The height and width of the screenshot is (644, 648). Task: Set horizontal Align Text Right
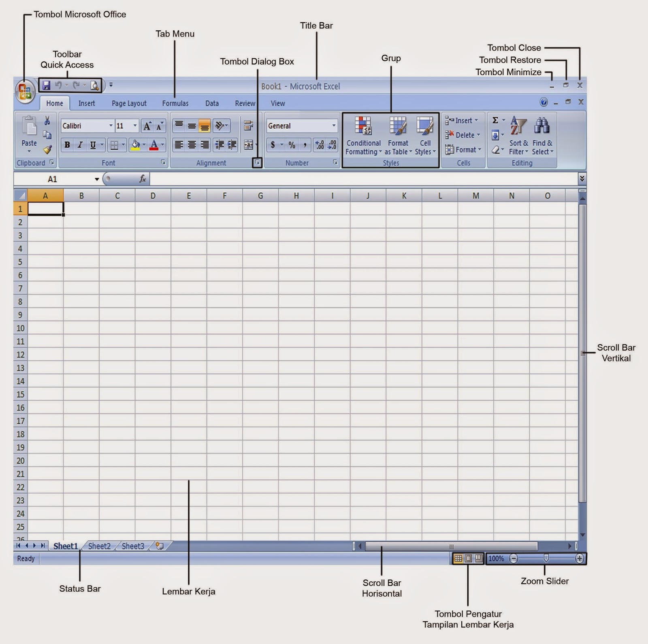pyautogui.click(x=205, y=145)
